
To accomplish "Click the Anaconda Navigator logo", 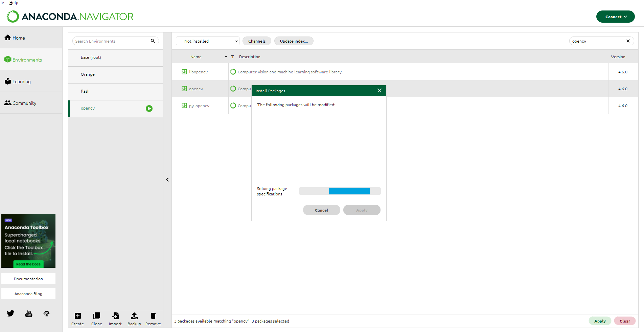I will tap(70, 16).
